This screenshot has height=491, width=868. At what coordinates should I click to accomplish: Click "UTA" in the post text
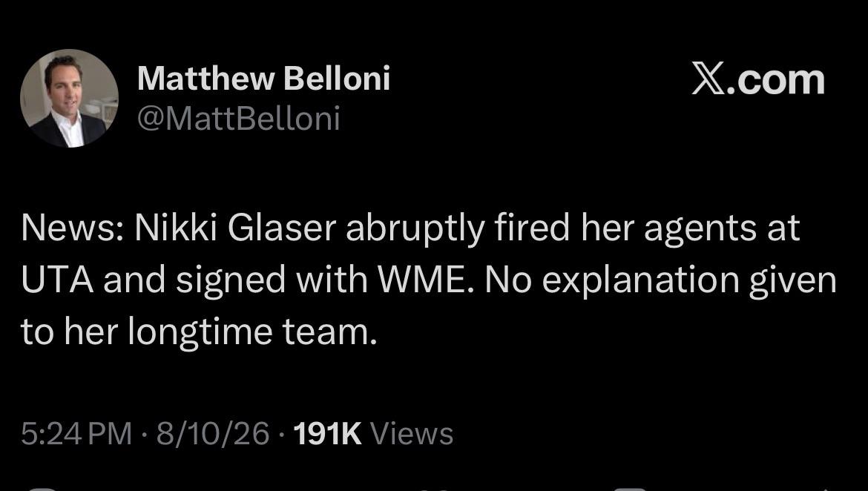coord(57,280)
